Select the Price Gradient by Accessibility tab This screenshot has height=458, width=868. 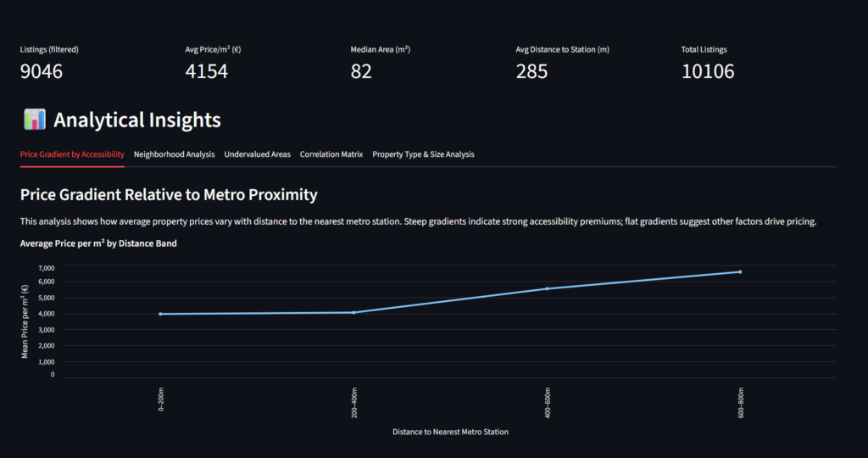(72, 154)
